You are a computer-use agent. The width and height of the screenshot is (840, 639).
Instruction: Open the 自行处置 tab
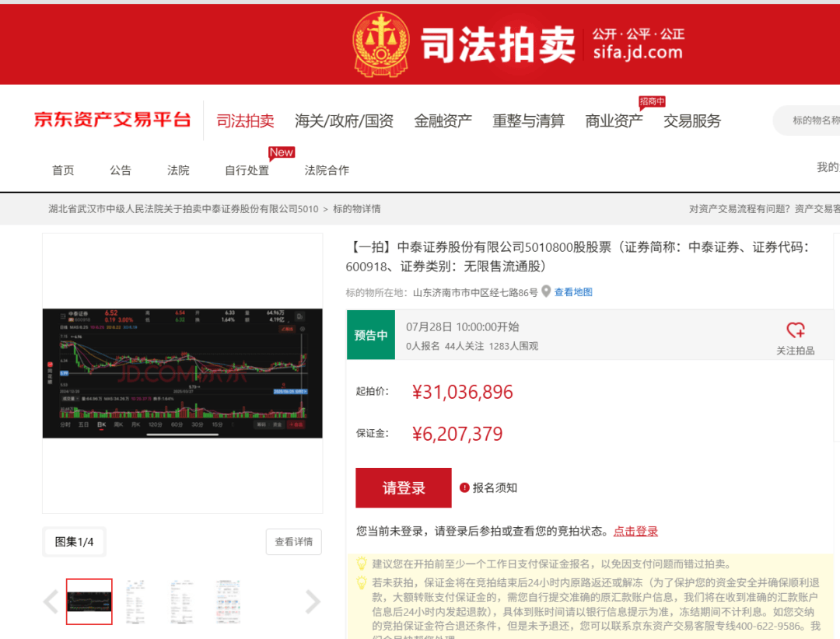click(x=247, y=170)
